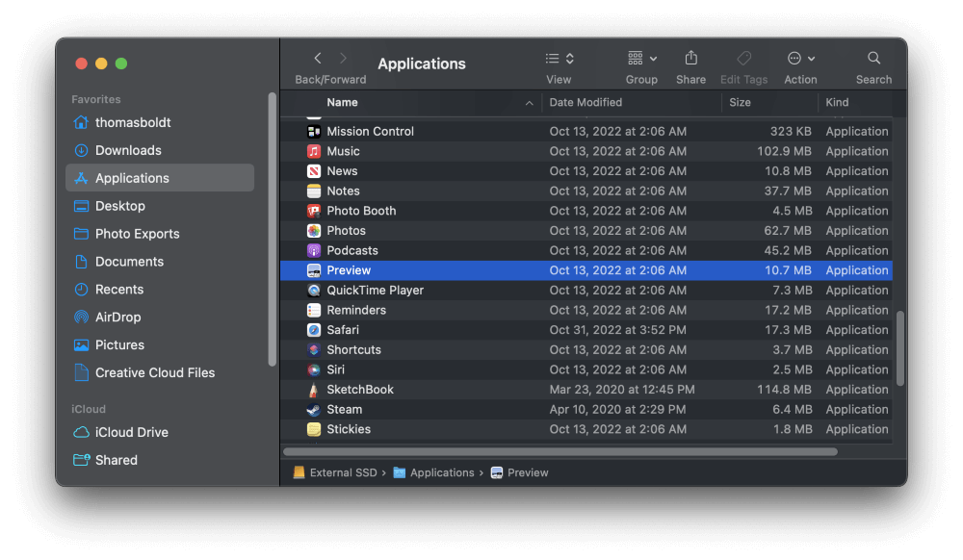
Task: Click External SSD in breadcrumb path
Action: click(x=342, y=472)
